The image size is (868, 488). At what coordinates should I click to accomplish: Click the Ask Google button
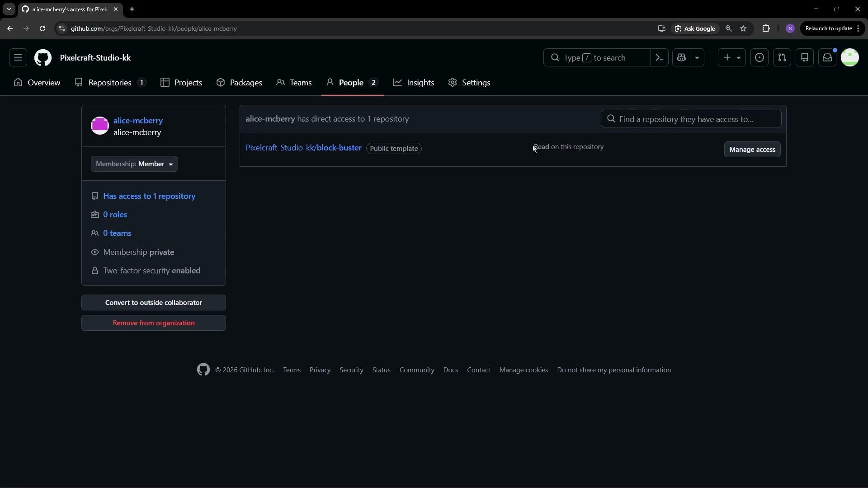click(x=695, y=28)
